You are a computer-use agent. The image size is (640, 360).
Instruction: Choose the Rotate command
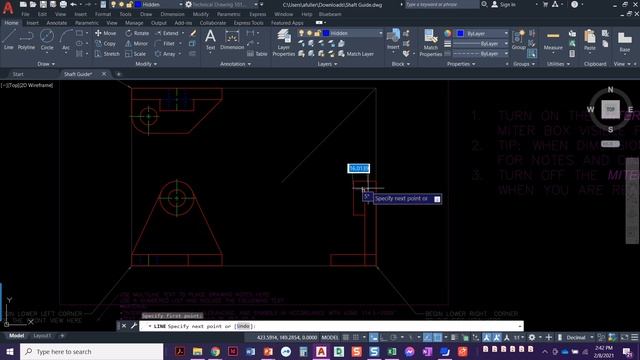click(137, 33)
